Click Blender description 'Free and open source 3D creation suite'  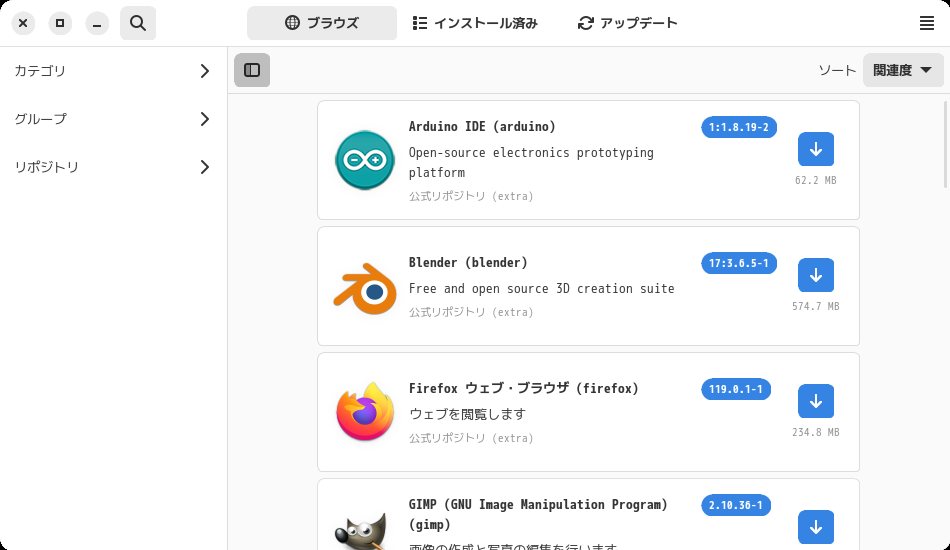pyautogui.click(x=542, y=289)
